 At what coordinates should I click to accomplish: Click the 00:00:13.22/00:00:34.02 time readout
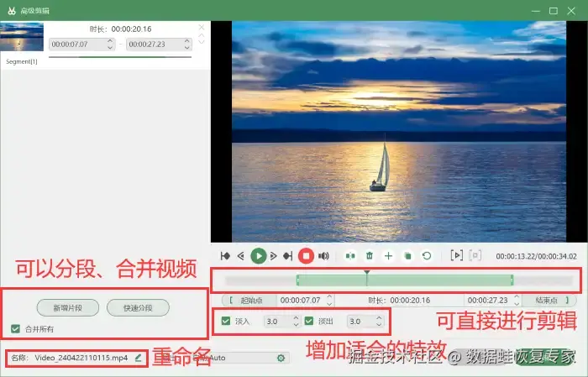coord(536,256)
